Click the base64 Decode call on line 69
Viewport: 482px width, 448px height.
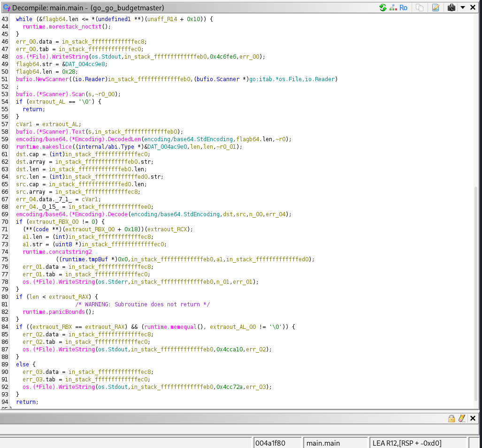point(72,214)
